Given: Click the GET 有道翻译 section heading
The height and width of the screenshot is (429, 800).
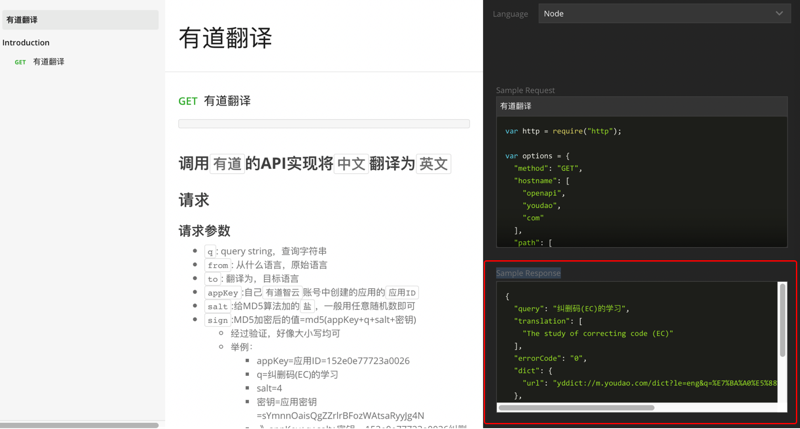Looking at the screenshot, I should pos(214,101).
